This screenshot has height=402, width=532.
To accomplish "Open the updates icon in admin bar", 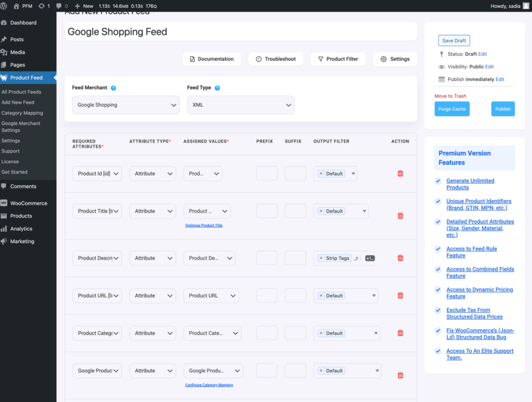I will click(x=42, y=6).
